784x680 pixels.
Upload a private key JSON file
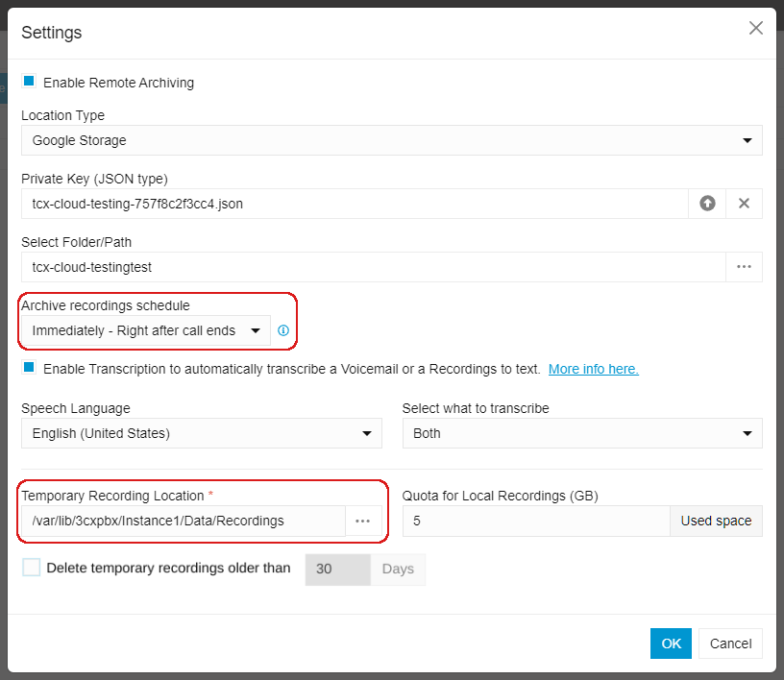(707, 204)
